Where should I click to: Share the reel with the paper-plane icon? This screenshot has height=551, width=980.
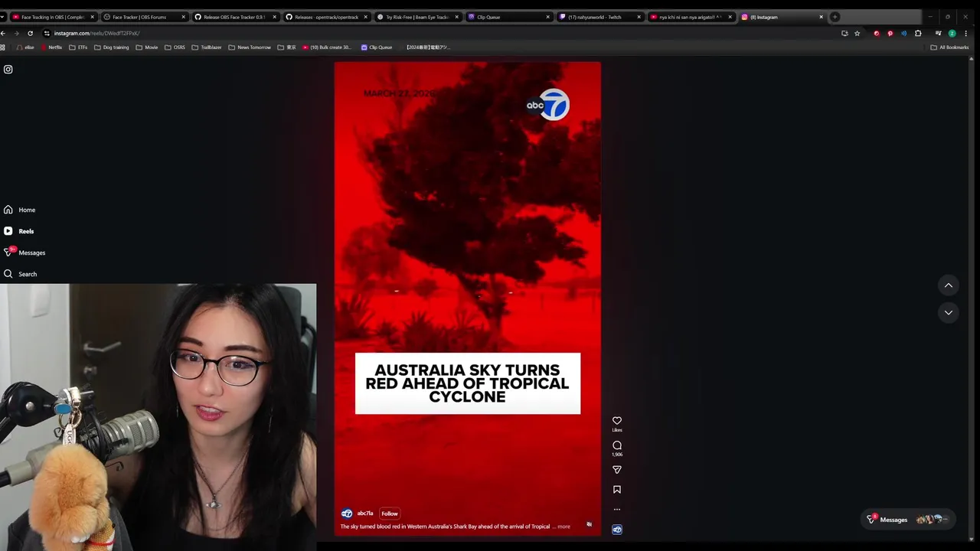pyautogui.click(x=617, y=470)
